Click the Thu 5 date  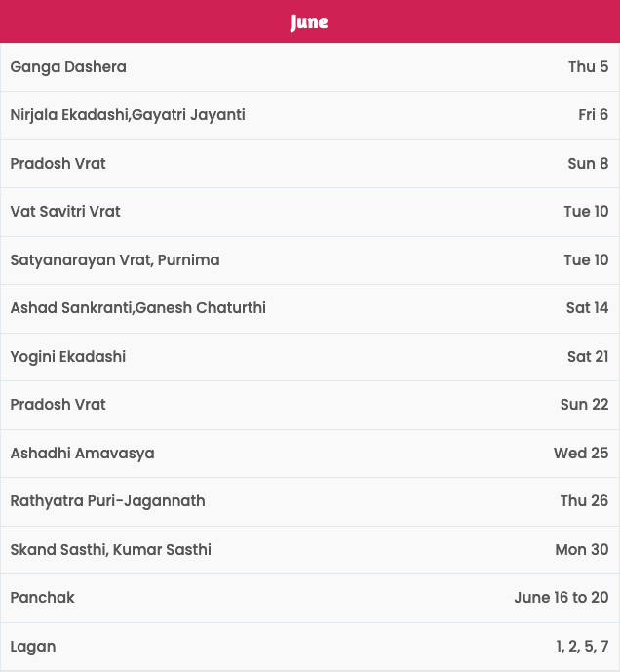pos(588,67)
